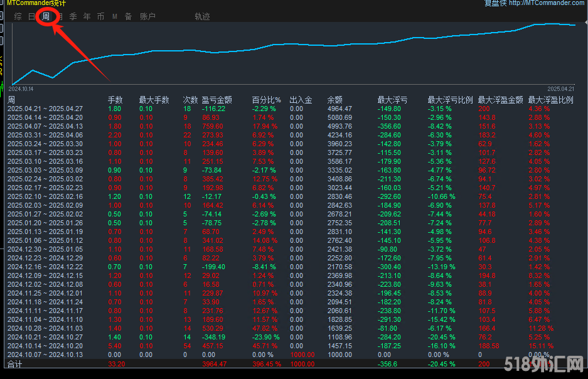Switch to the 年 yearly tab
The image size is (588, 379).
pyautogui.click(x=87, y=16)
